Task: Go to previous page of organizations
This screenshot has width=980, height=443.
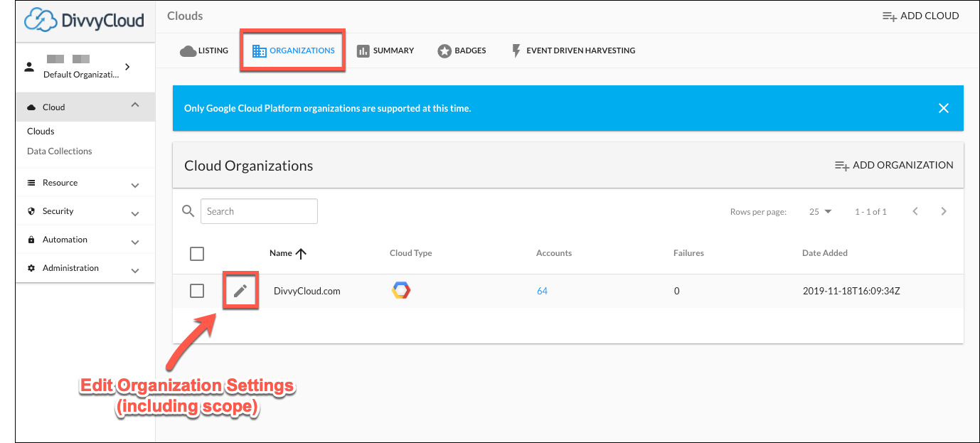Action: (915, 211)
